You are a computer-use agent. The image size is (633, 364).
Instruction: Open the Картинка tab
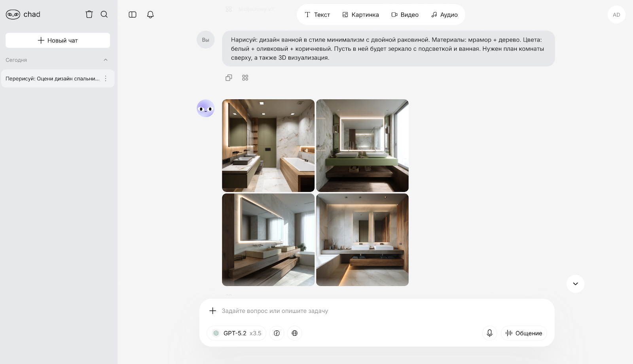coord(360,14)
